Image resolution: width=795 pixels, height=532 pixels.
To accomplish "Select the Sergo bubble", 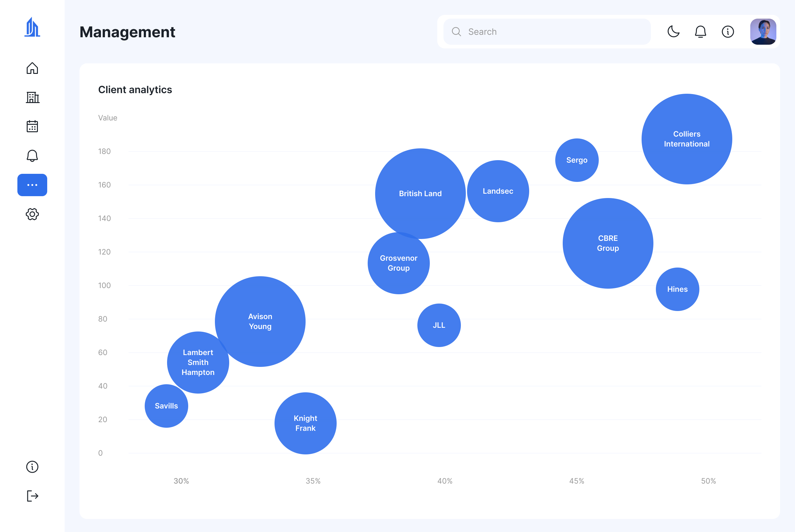I will [x=577, y=160].
